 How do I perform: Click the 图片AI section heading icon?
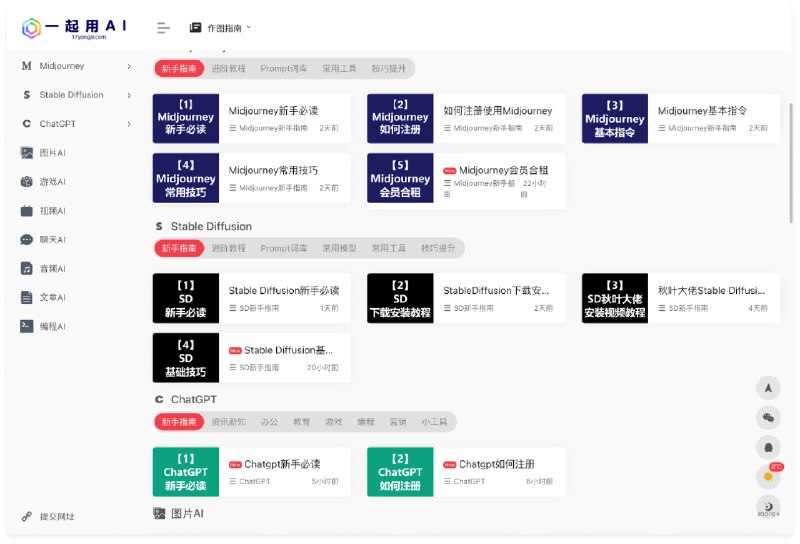[x=160, y=513]
